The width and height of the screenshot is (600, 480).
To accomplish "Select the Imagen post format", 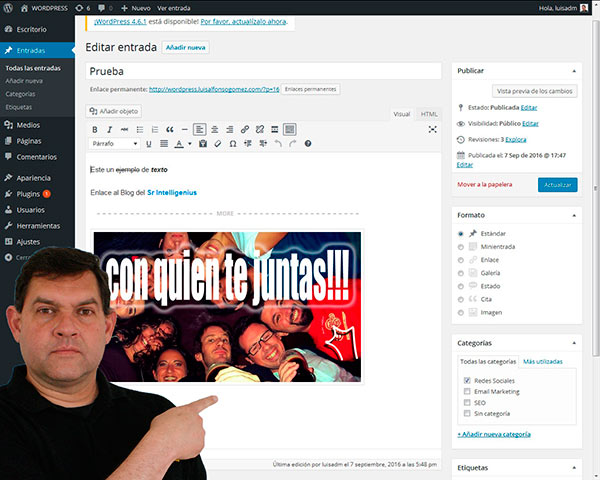I will [461, 313].
